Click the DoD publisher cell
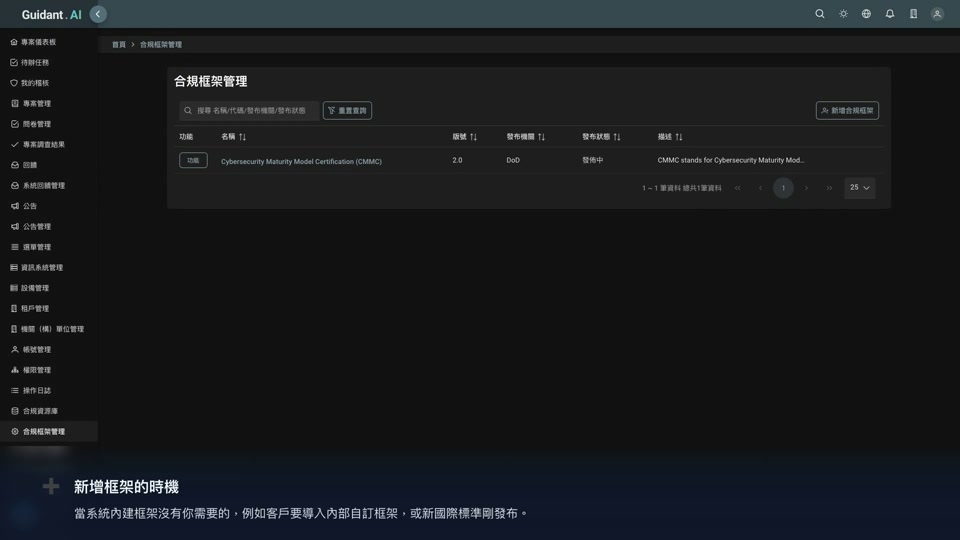This screenshot has height=540, width=960. click(513, 160)
